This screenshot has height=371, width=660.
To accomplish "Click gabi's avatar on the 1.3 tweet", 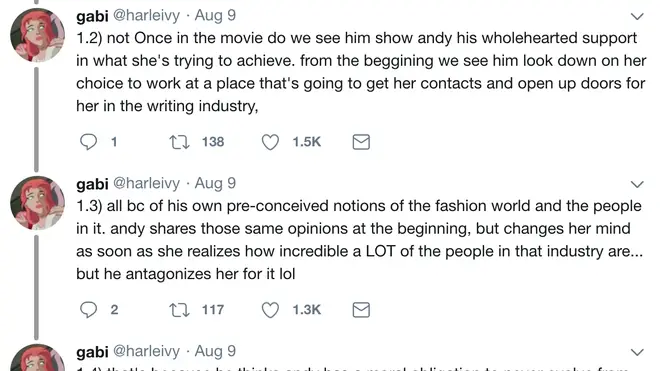I will tap(37, 203).
